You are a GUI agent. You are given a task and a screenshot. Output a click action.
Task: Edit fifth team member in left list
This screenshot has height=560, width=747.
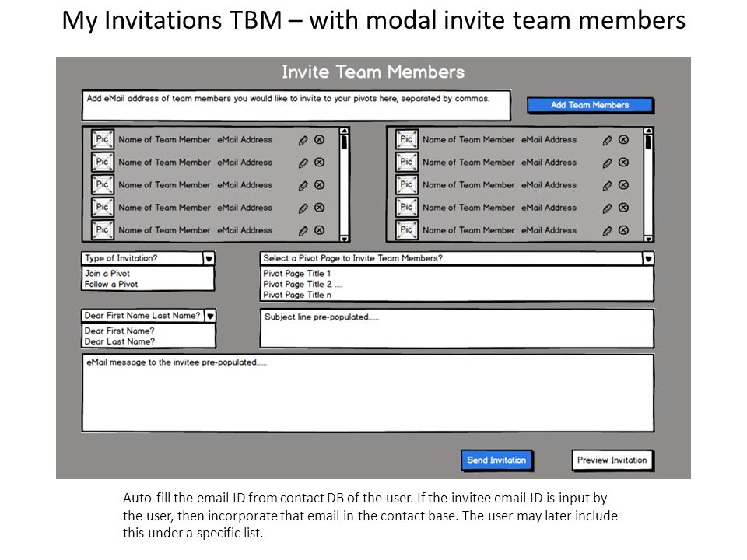click(303, 231)
